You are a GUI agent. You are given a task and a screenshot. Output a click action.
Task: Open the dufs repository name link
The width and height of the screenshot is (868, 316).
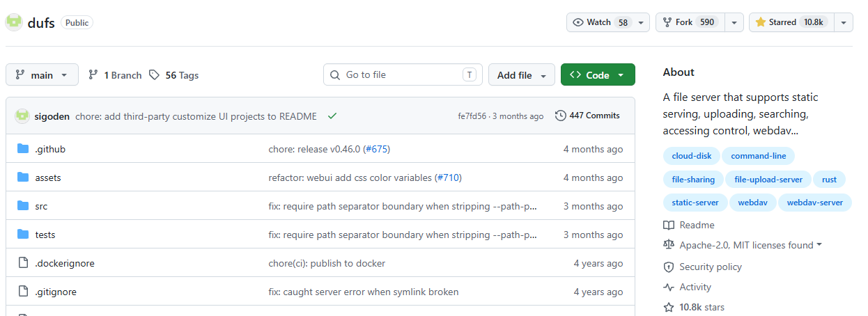[41, 22]
